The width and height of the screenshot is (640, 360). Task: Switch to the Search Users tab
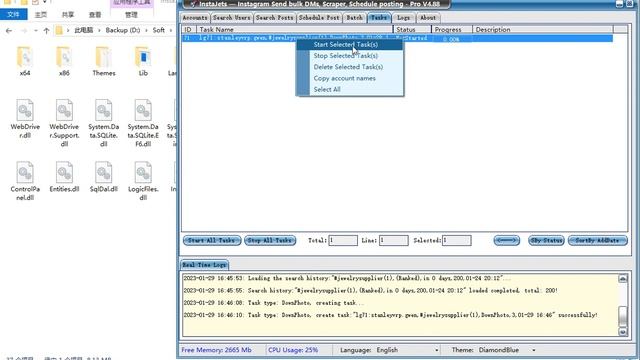[231, 18]
